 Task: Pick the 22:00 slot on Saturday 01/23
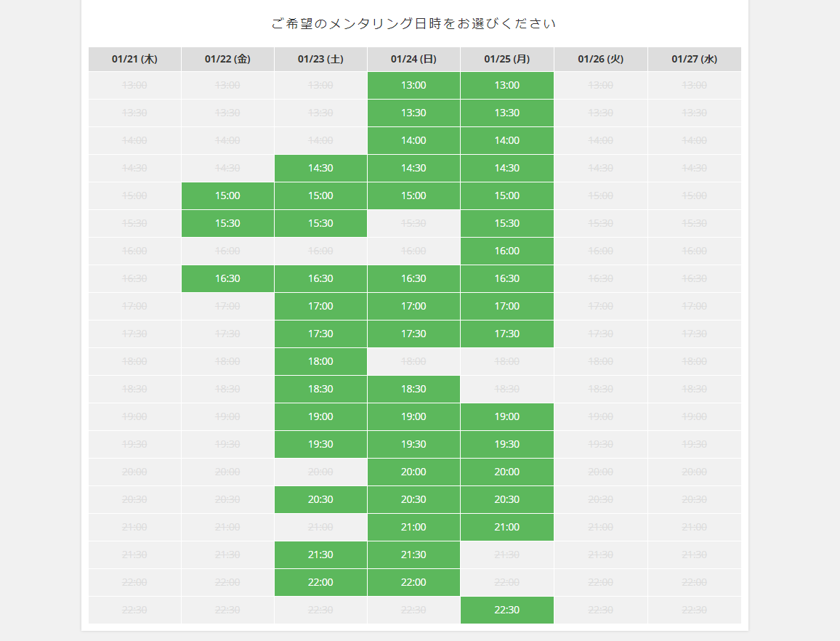coord(320,582)
